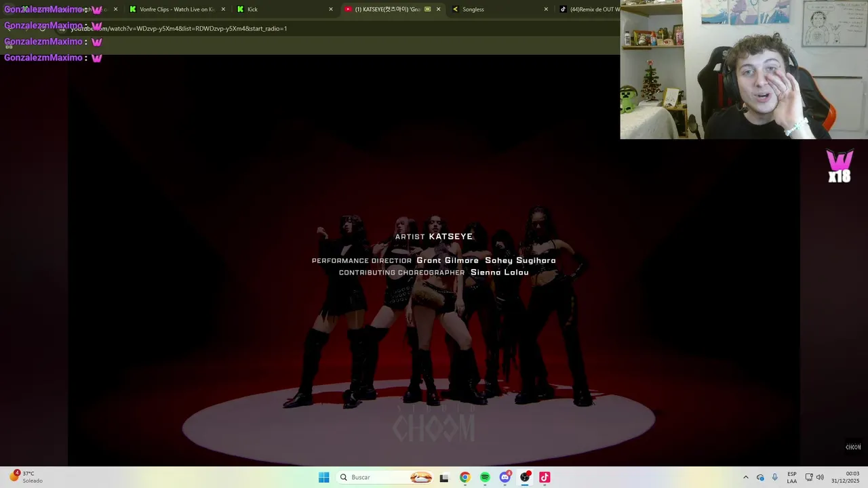Screen dimensions: 868x488
Task: Open the network settings tray icon
Action: point(809,477)
